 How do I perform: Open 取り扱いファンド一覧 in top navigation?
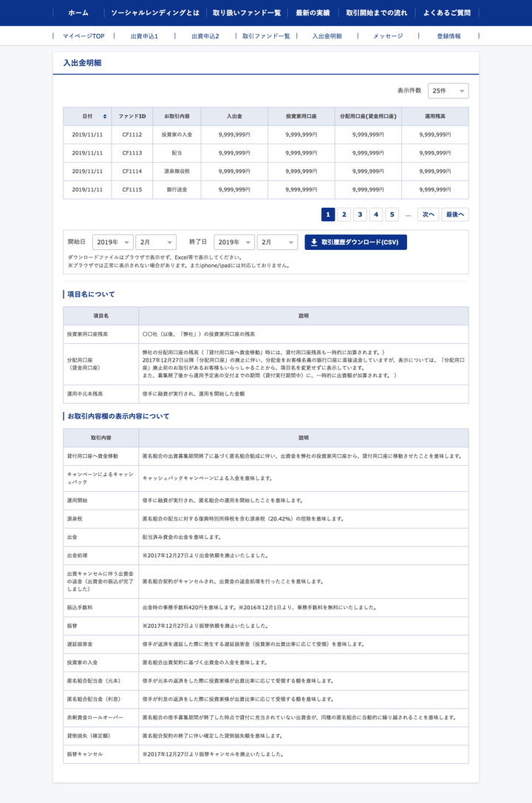click(x=247, y=13)
